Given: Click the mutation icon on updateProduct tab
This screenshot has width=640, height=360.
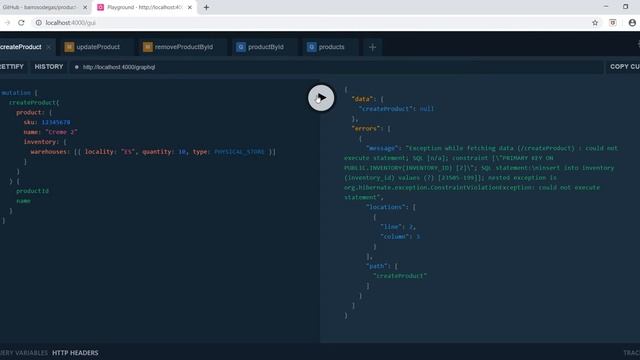Looking at the screenshot, I should coord(69,47).
